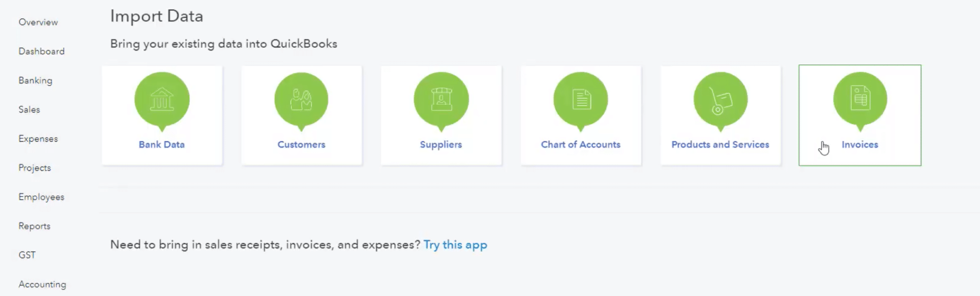Select Sales in the left menu

pyautogui.click(x=29, y=110)
